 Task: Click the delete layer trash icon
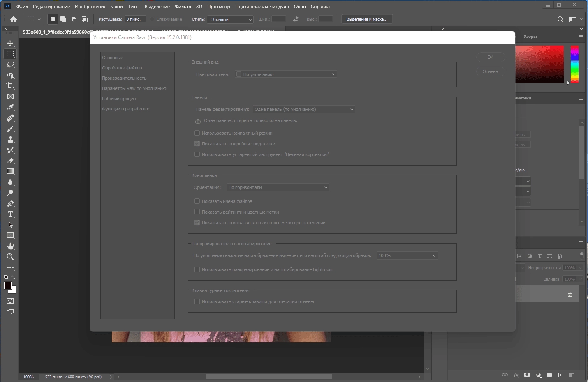click(571, 375)
